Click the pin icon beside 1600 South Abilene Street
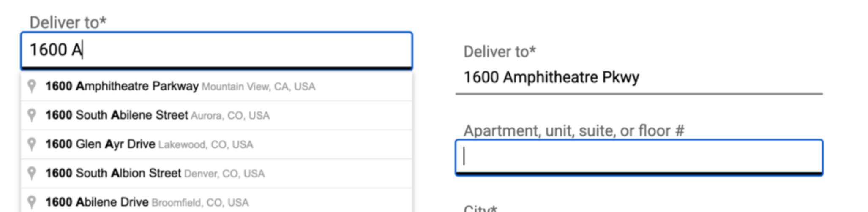This screenshot has width=868, height=212. (x=32, y=115)
